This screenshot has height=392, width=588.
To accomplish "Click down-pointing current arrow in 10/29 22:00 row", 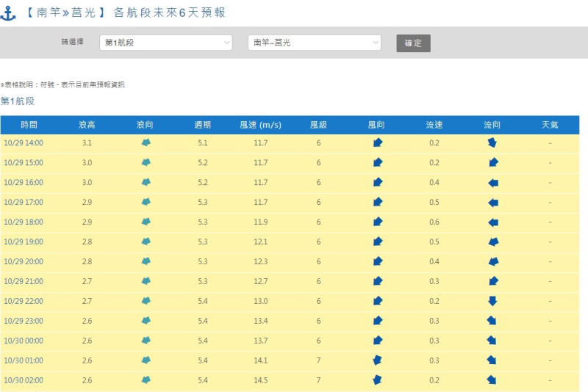I will (492, 301).
